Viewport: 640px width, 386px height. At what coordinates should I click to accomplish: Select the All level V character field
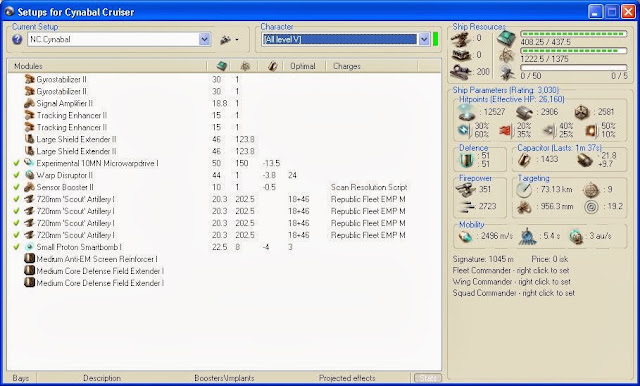340,39
